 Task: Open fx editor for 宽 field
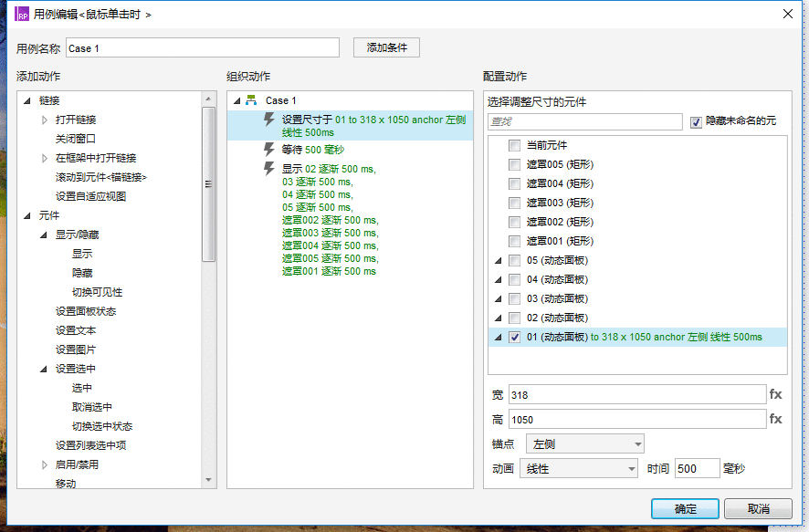tap(775, 394)
